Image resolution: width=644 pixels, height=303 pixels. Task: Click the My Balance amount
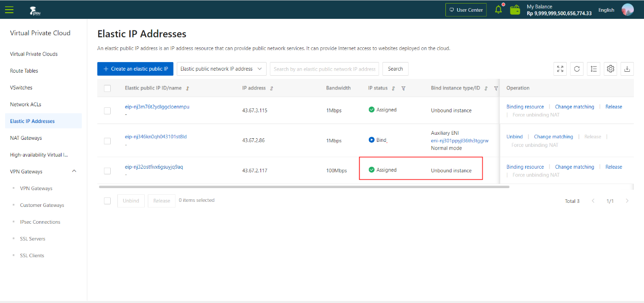[559, 13]
